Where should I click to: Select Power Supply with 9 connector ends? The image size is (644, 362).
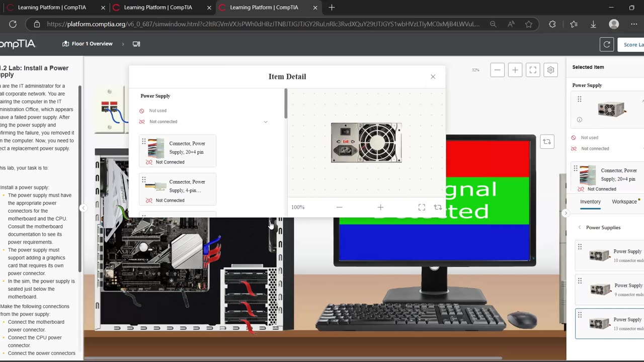(610, 290)
